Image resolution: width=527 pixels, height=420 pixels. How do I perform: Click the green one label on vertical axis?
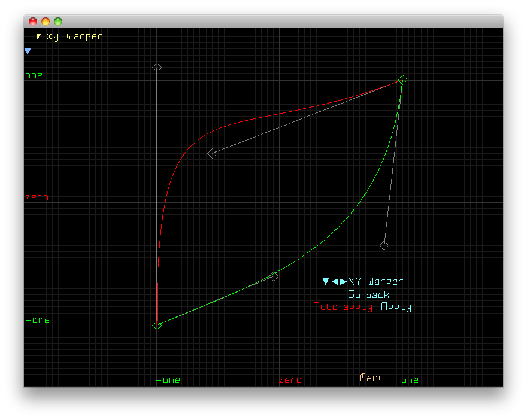click(34, 76)
